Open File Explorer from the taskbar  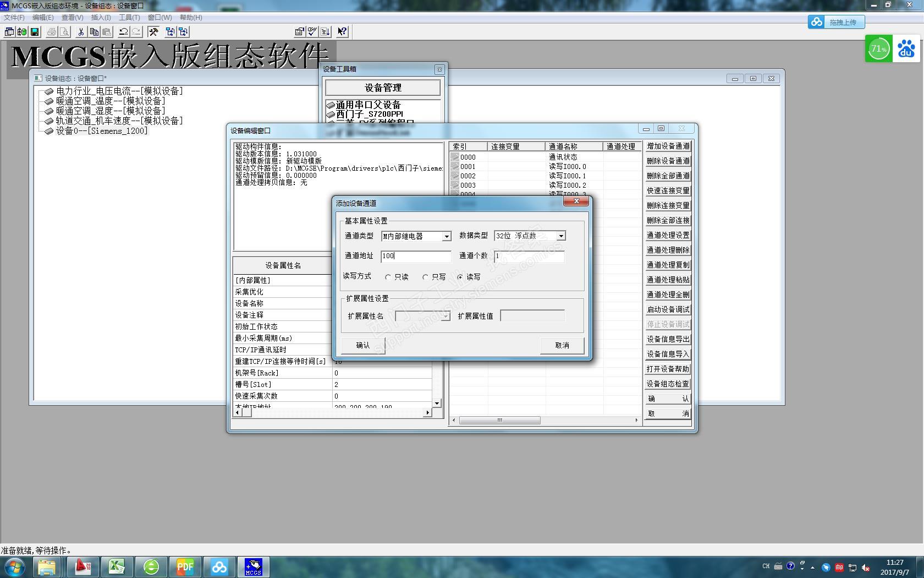tap(47, 567)
